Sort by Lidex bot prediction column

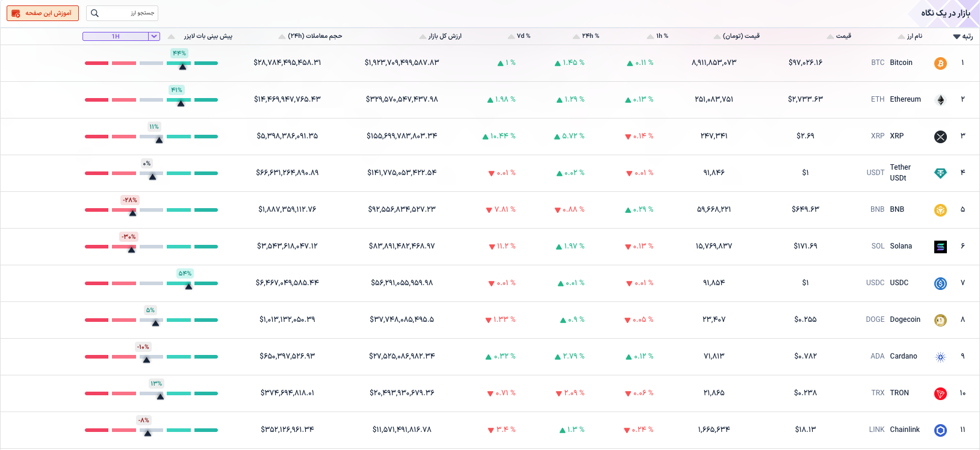point(200,36)
